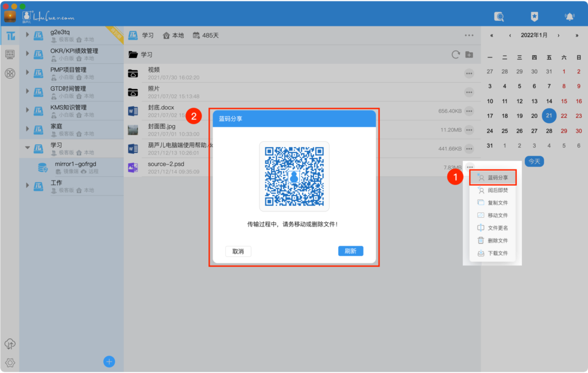
Task: Select the mirror1-gofrgd tree item
Action: click(x=71, y=167)
